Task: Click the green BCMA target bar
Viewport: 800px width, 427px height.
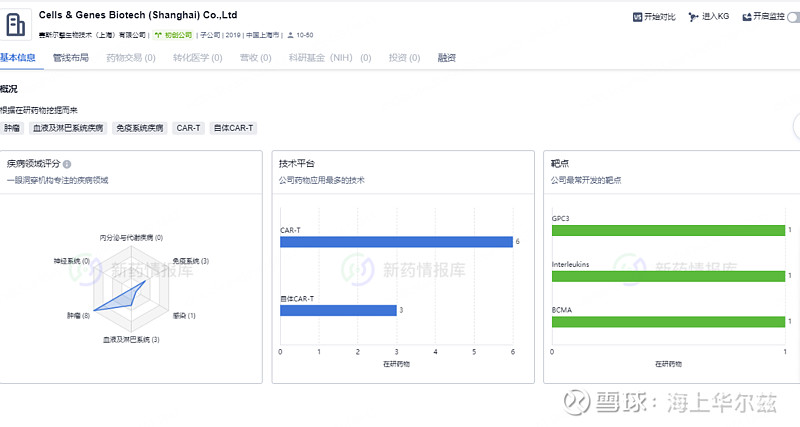Action: pos(668,322)
